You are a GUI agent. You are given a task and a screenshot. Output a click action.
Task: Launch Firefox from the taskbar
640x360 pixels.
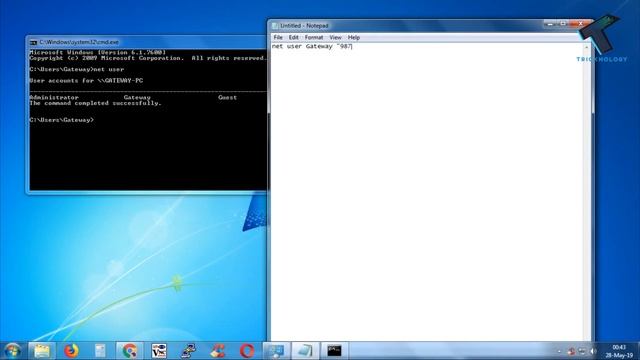(71, 351)
